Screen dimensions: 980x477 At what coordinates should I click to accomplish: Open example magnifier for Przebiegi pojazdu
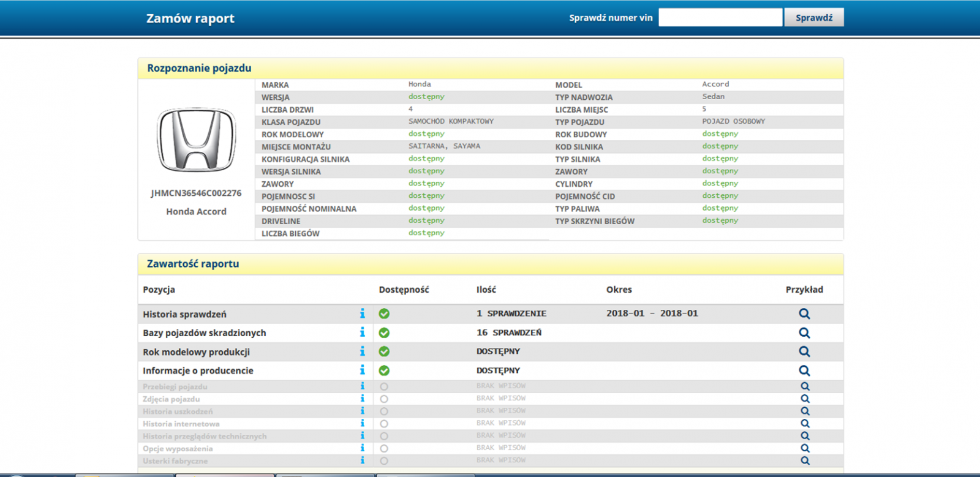point(805,386)
